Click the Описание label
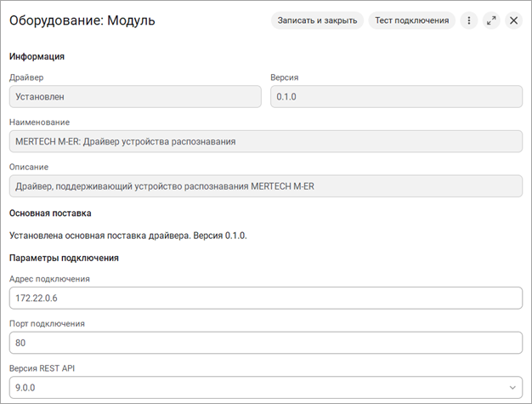The width and height of the screenshot is (532, 404). (29, 167)
